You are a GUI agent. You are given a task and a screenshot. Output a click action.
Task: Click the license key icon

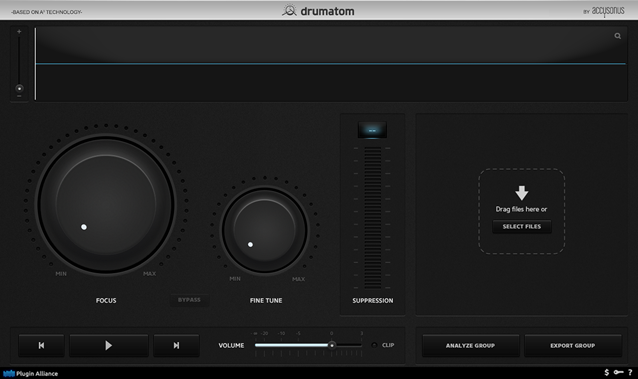click(618, 372)
